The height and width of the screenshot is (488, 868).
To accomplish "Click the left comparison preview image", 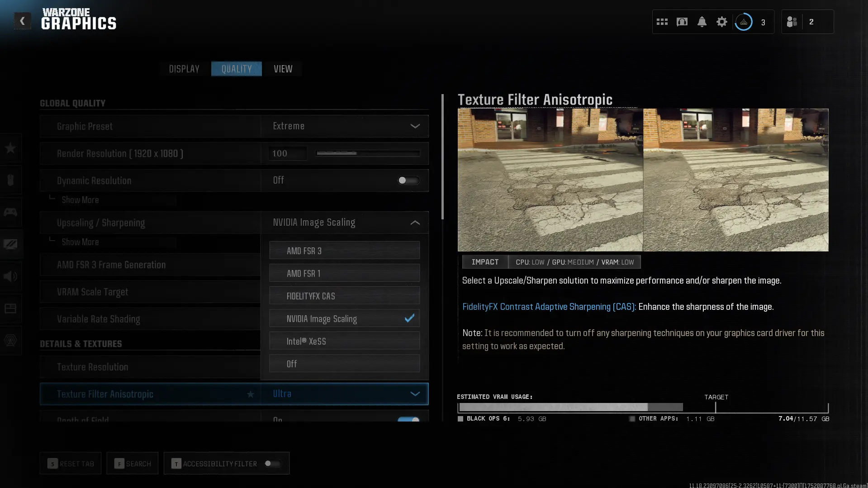I will tap(550, 180).
